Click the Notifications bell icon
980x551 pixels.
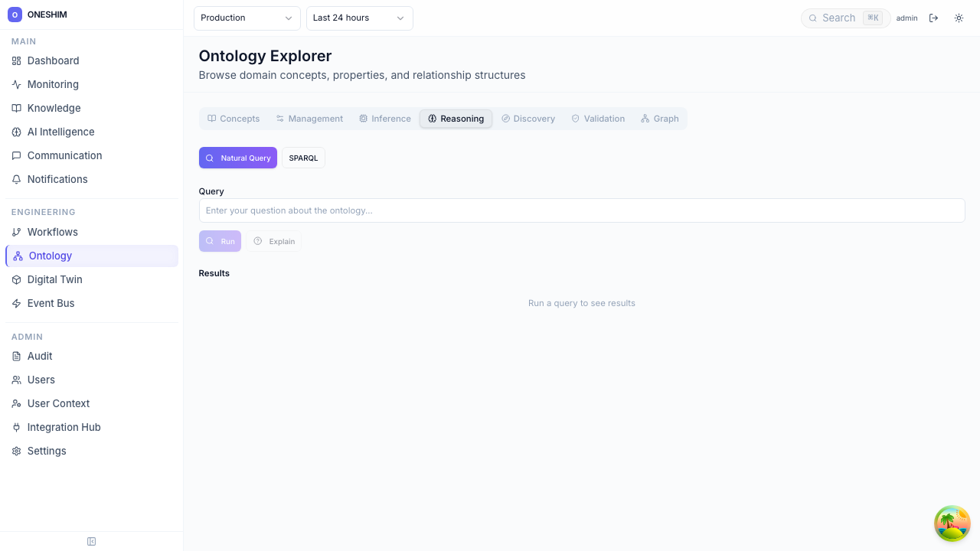tap(17, 180)
